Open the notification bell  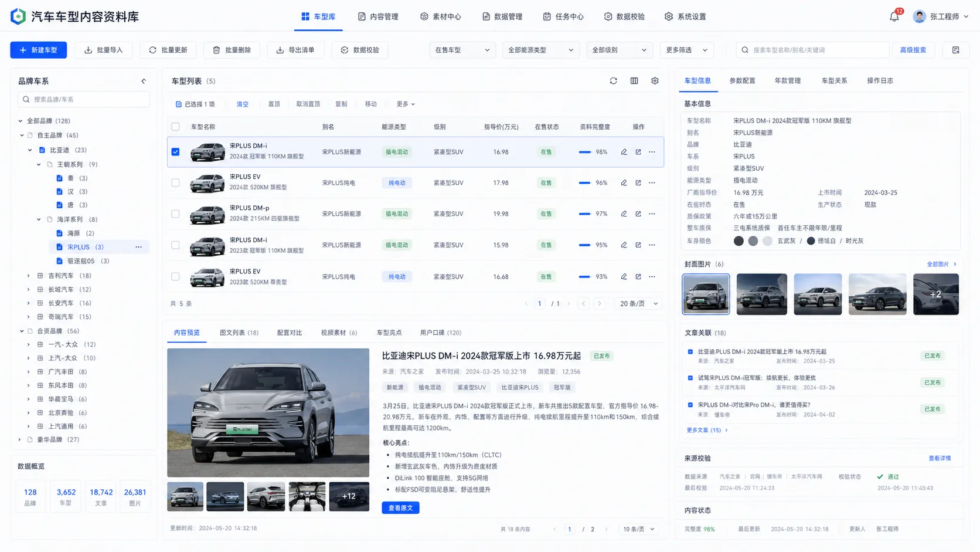click(x=894, y=16)
